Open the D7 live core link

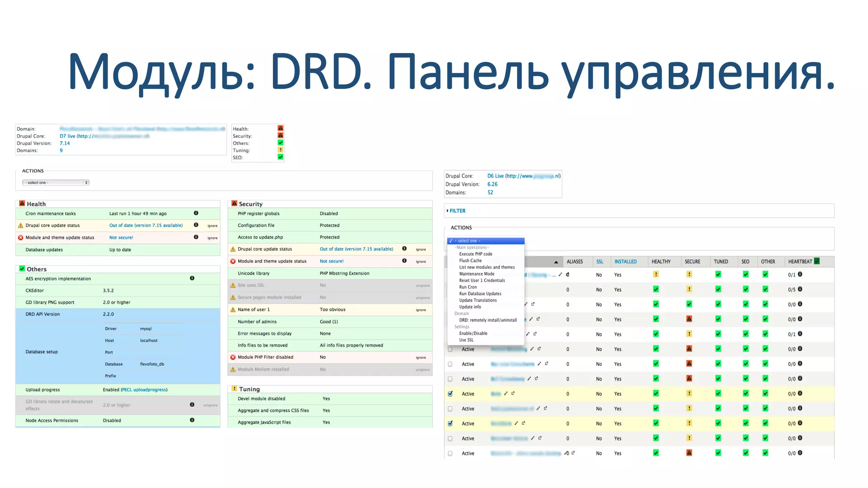click(104, 136)
